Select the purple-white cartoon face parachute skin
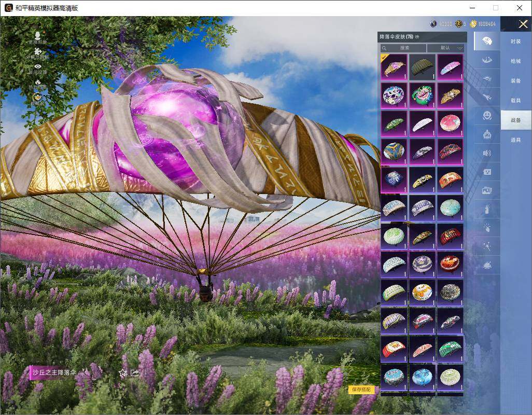 (394, 95)
